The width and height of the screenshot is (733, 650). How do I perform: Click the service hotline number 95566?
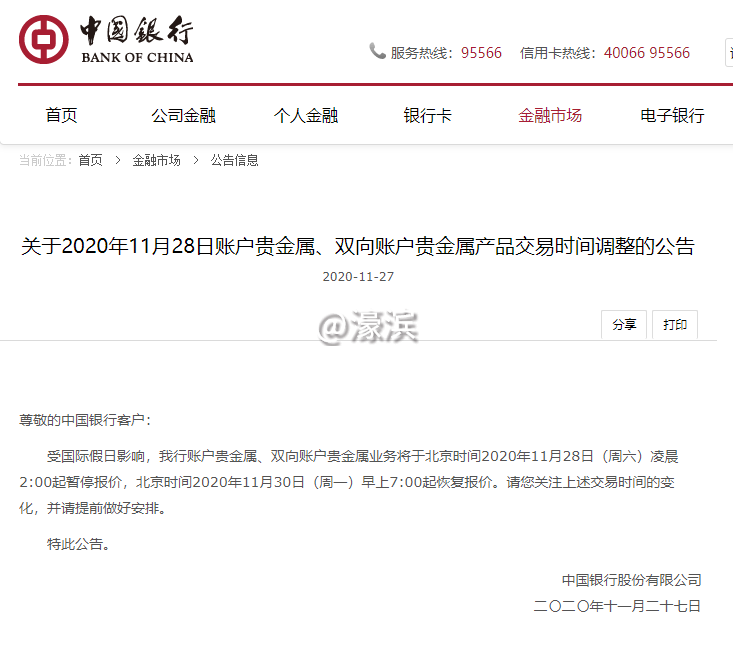[x=481, y=53]
